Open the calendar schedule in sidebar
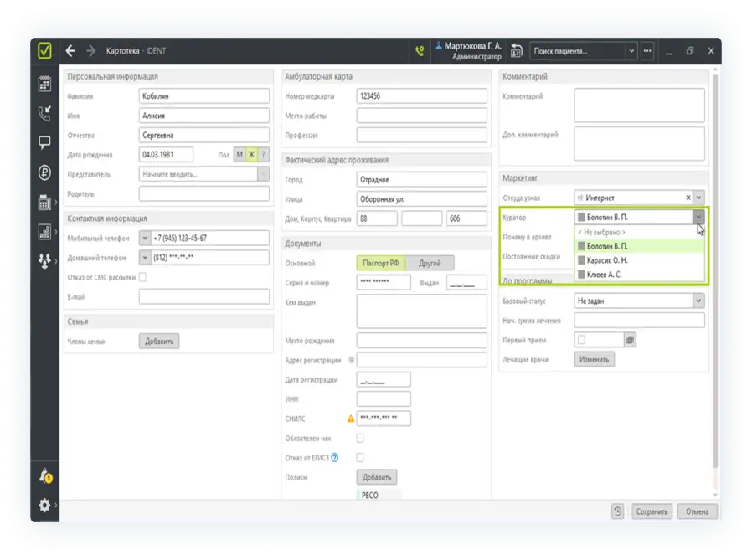 tap(44, 83)
